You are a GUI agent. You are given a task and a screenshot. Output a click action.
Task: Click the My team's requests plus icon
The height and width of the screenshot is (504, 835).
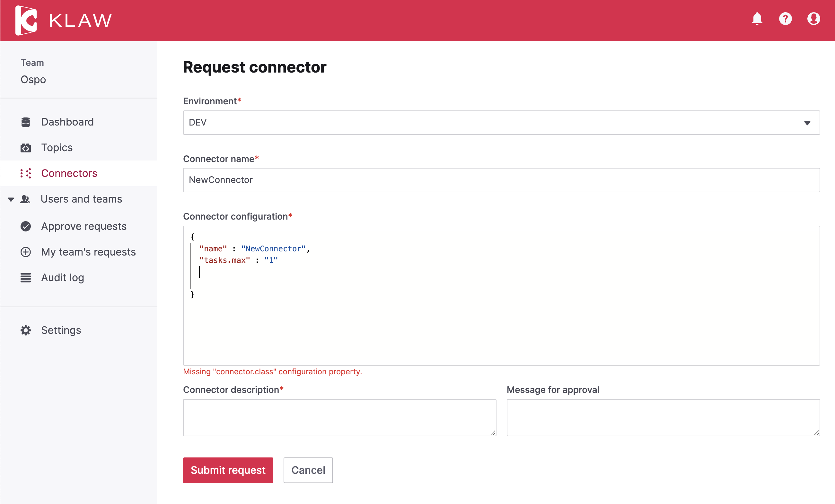tap(26, 252)
